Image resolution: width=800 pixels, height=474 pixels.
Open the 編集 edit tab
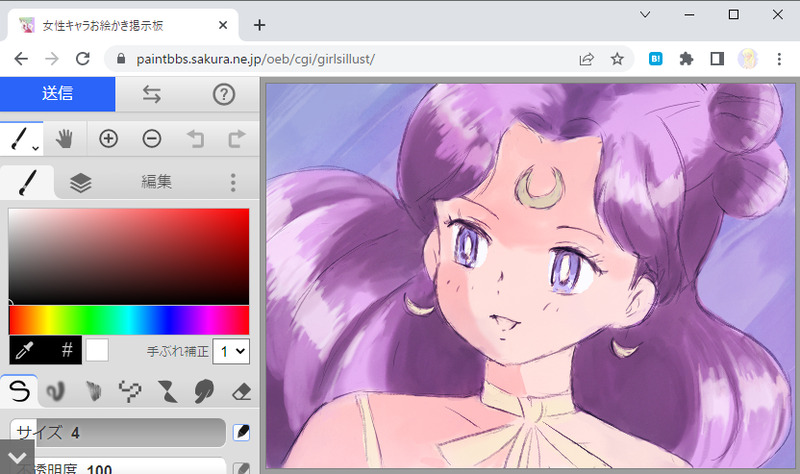tap(156, 182)
